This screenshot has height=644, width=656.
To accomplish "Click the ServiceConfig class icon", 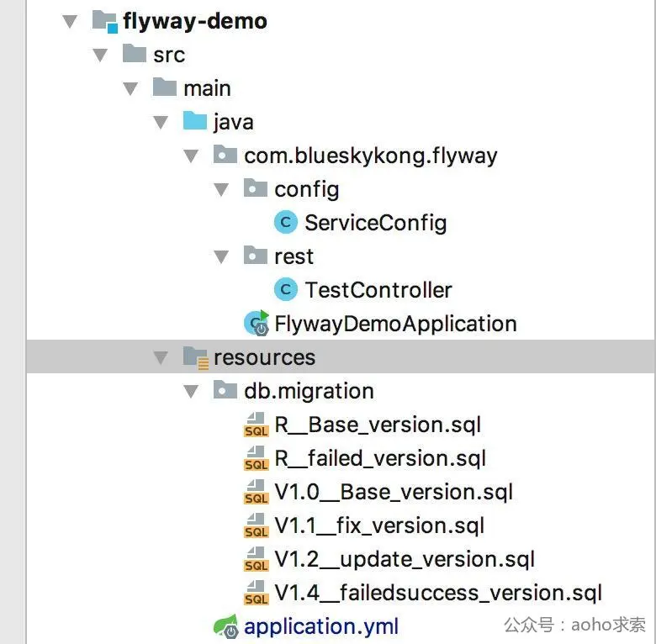I will (x=286, y=222).
